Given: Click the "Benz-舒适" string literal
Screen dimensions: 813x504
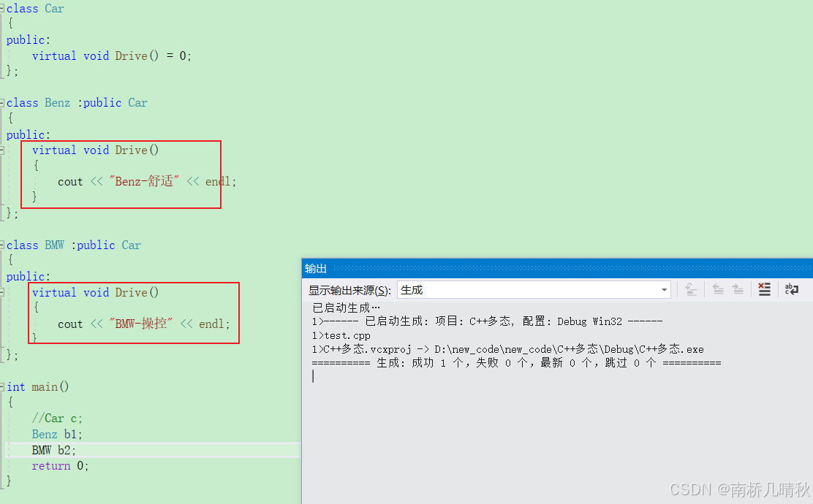Looking at the screenshot, I should 144,181.
